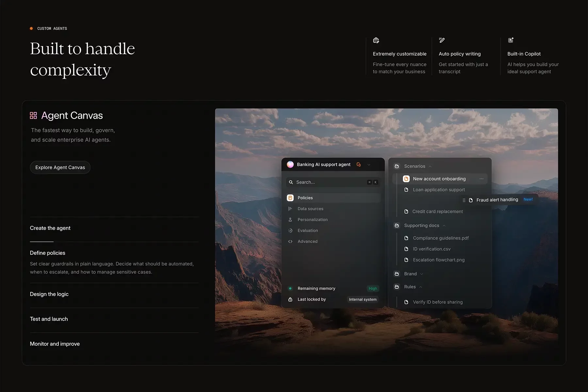
Task: Switch to the Design the logic step
Action: 49,294
